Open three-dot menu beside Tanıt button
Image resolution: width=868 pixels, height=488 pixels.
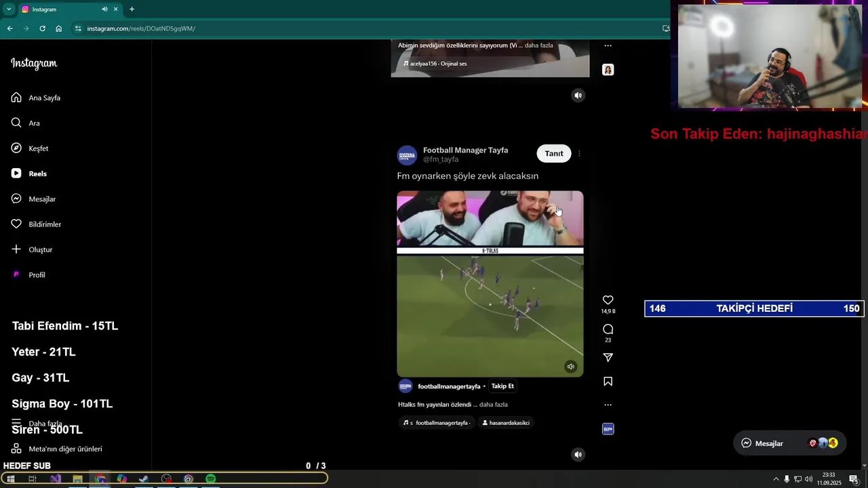pos(579,154)
